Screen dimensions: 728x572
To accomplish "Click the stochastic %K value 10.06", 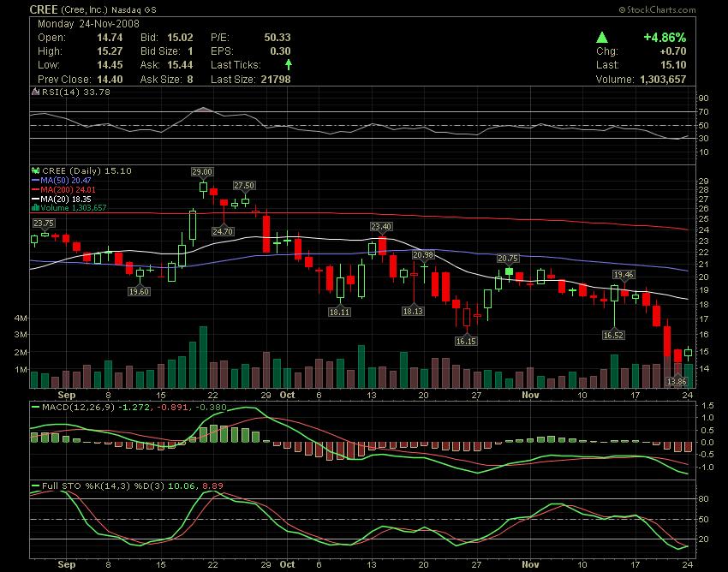I will click(x=182, y=486).
